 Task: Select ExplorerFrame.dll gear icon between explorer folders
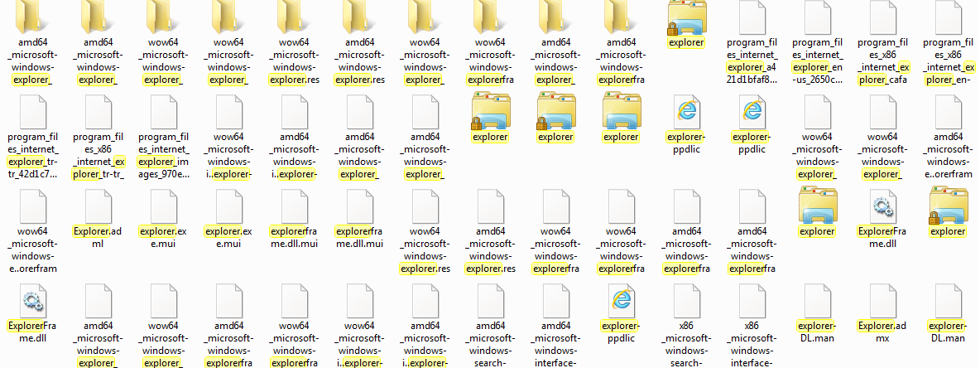882,206
